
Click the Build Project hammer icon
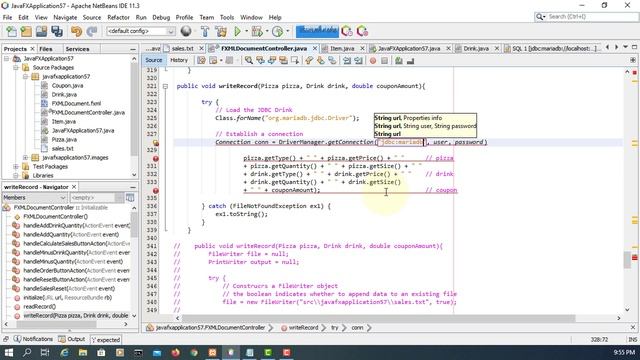tap(205, 31)
